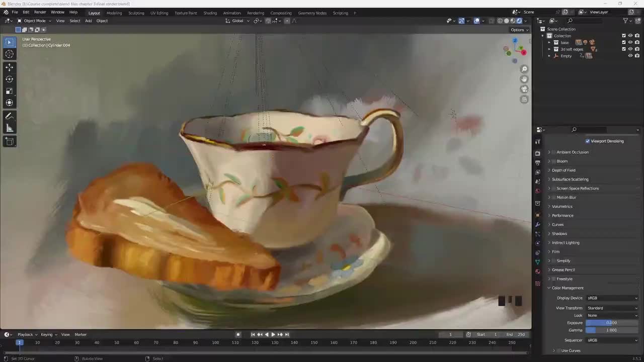Select the Add Cube tool
This screenshot has height=362, width=644.
tap(9, 142)
